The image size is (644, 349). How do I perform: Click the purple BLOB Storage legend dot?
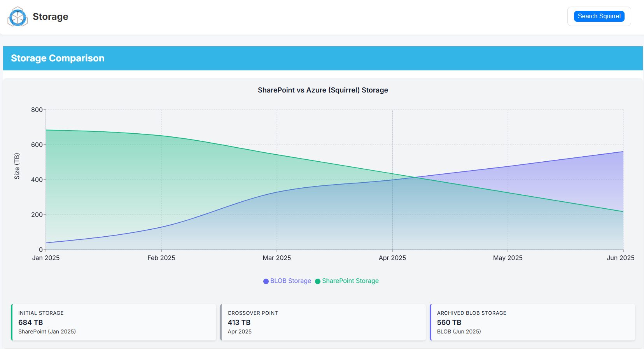(266, 281)
